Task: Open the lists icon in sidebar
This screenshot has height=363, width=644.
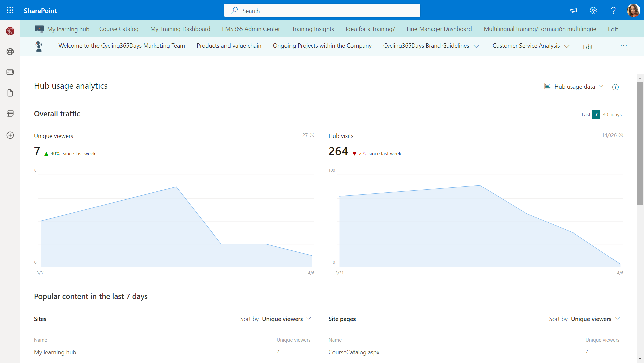Action: [x=10, y=114]
